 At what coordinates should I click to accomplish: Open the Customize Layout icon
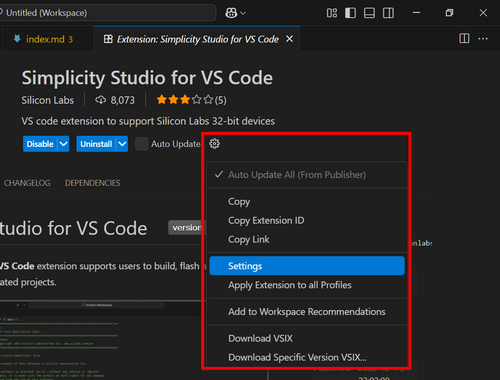(332, 13)
